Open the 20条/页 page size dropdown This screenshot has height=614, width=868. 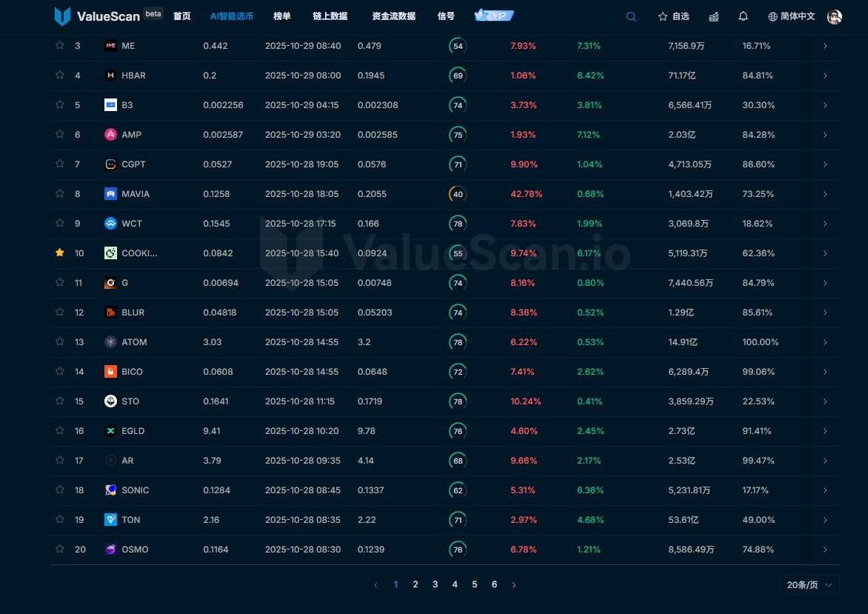809,584
